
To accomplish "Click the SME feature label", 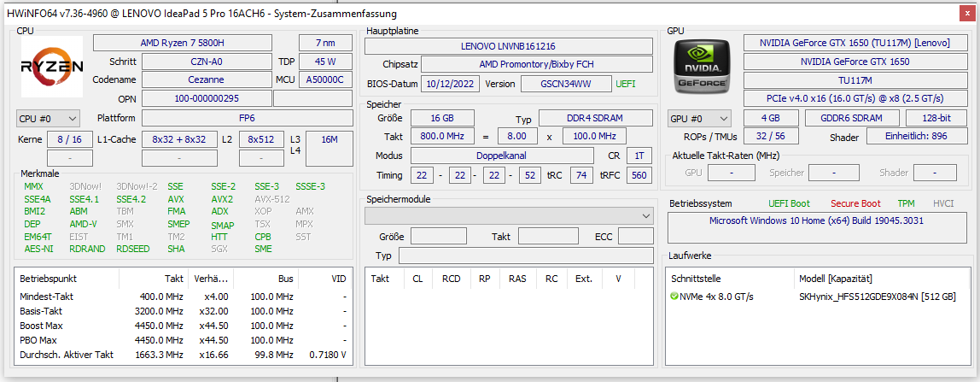I will [263, 249].
